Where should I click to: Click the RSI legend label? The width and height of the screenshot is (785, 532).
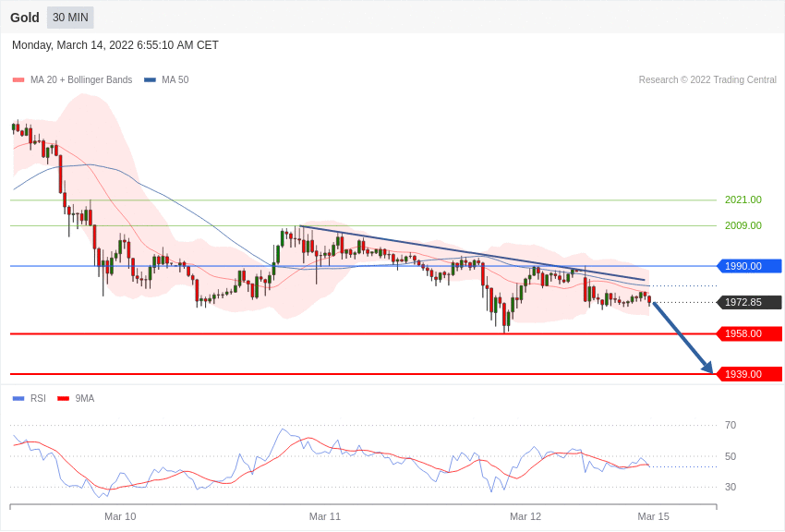pos(38,398)
